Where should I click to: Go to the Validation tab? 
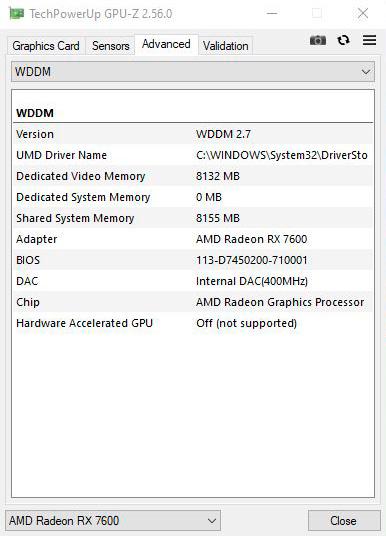click(225, 46)
